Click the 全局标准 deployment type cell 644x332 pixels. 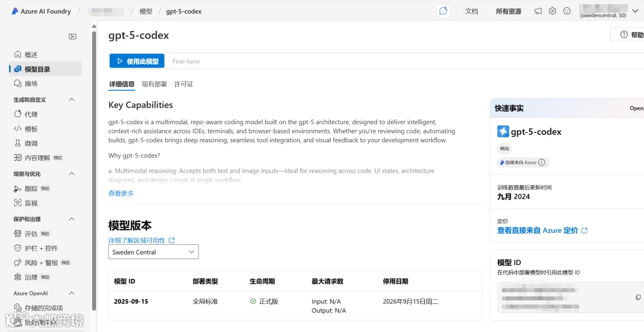tap(205, 301)
